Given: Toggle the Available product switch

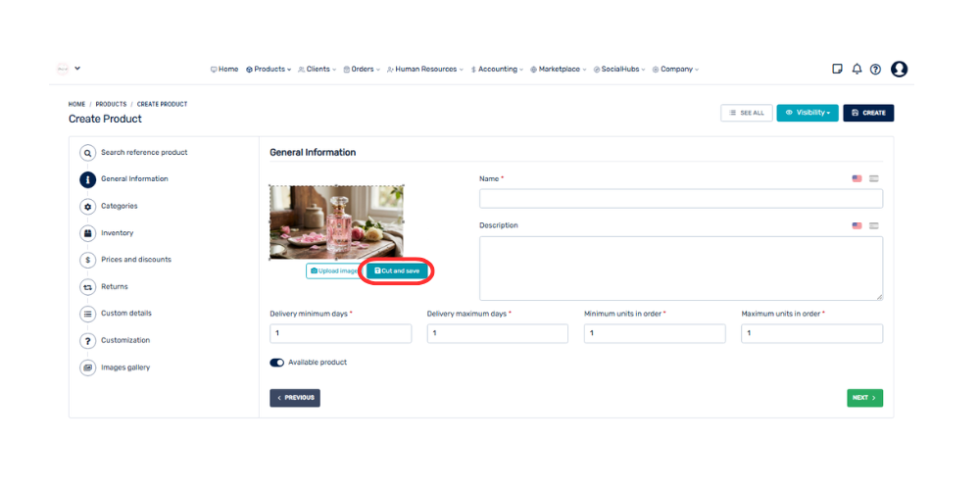Looking at the screenshot, I should (276, 363).
